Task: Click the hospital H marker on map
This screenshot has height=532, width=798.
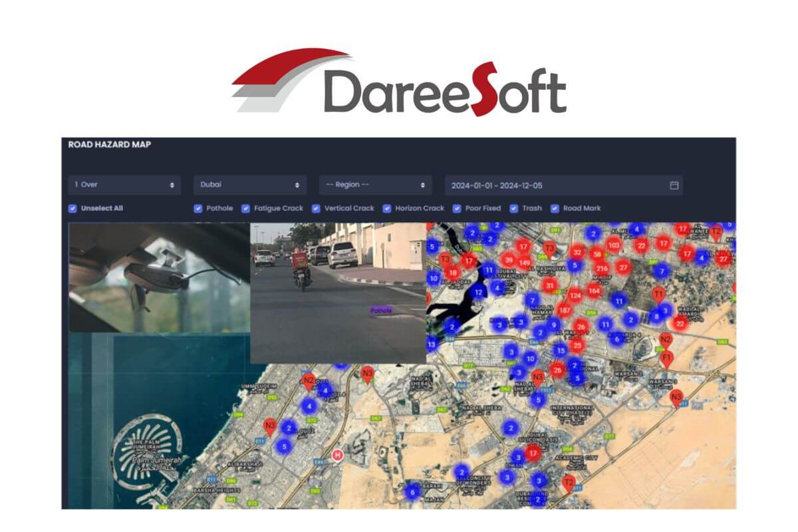Action: click(338, 455)
